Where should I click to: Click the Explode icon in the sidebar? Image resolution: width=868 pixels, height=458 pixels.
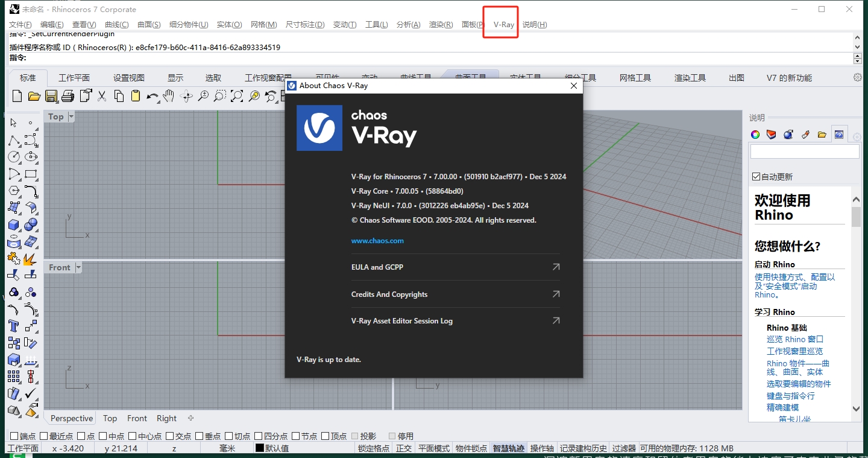pyautogui.click(x=31, y=258)
